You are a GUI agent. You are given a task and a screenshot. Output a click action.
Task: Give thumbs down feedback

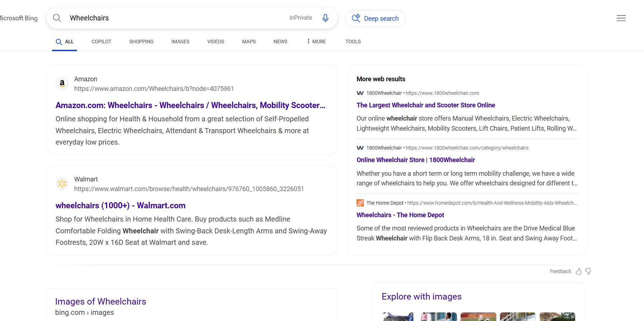[588, 271]
